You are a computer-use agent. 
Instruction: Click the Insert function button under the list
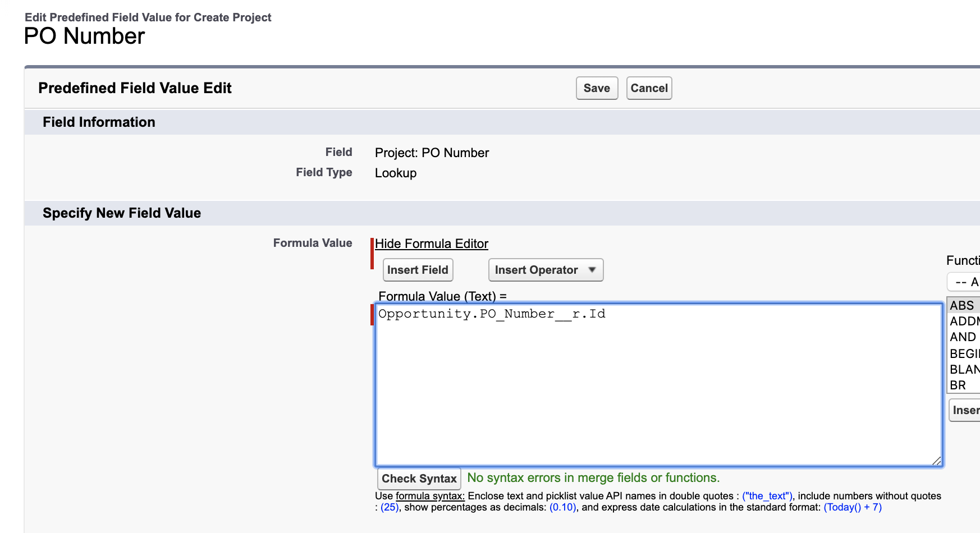click(x=965, y=410)
